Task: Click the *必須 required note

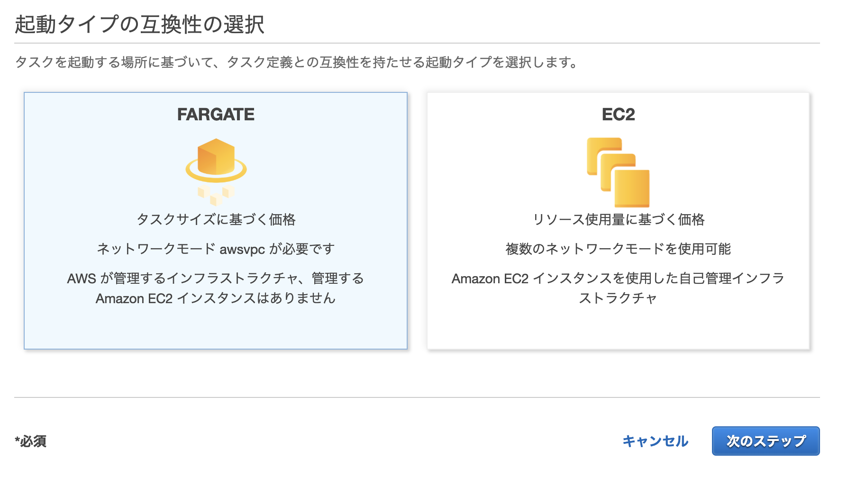Action: pyautogui.click(x=31, y=441)
